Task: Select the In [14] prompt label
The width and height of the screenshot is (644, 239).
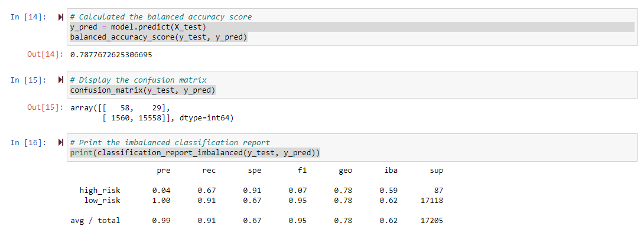Action: pyautogui.click(x=28, y=17)
